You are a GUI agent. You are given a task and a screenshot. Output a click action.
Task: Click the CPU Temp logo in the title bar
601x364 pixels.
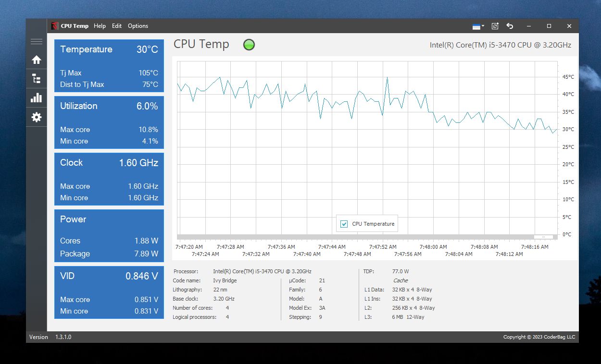click(55, 26)
